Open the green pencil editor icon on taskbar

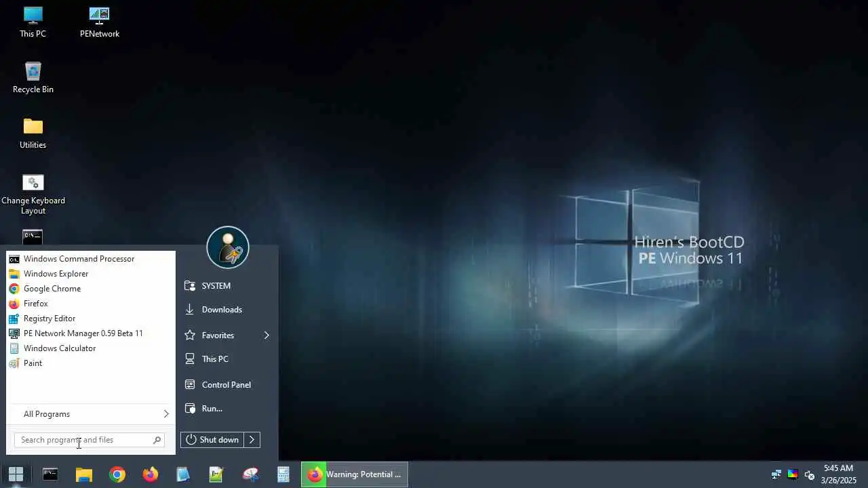coord(217,474)
